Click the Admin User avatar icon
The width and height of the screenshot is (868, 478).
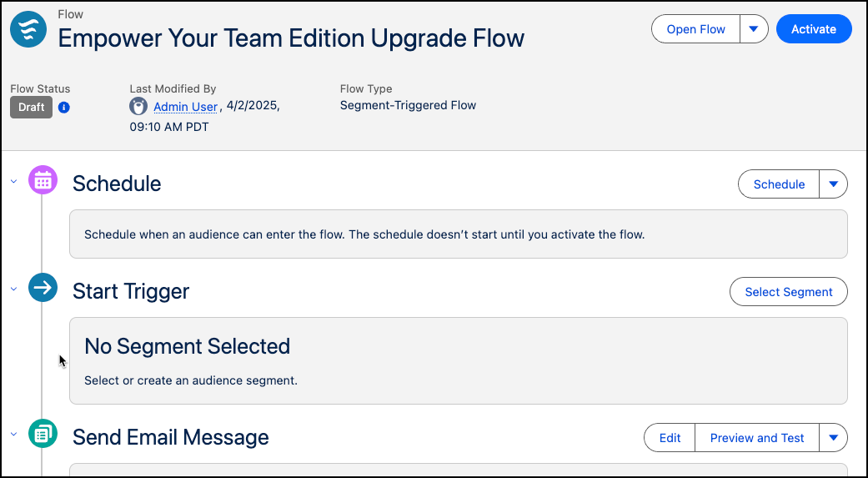tap(138, 106)
